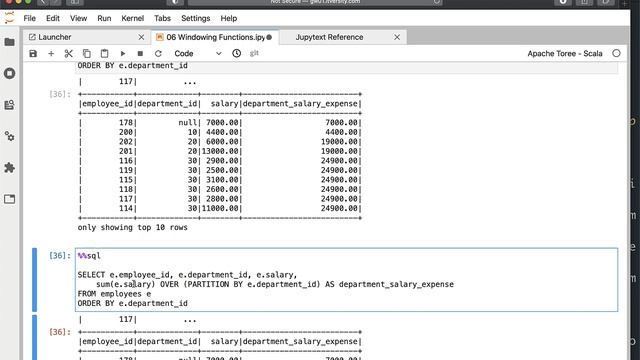Open the Property Inspector gears icon
This screenshot has width=640, height=360.
[x=9, y=136]
